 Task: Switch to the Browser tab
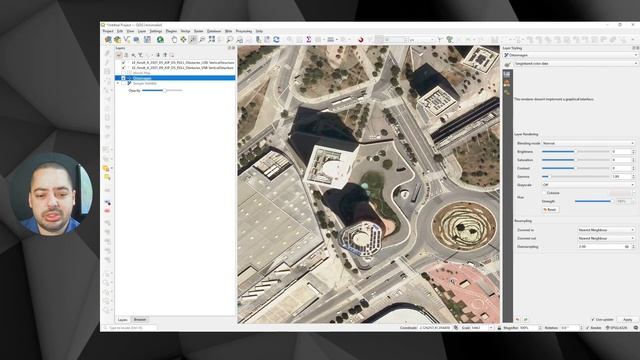coord(140,320)
